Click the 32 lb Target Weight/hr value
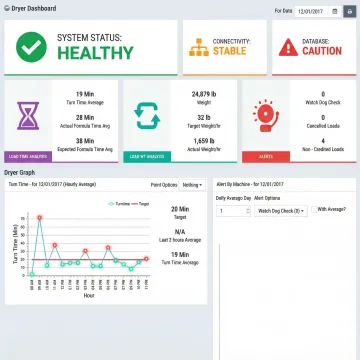Screen dimensions: 360x360 pos(204,118)
